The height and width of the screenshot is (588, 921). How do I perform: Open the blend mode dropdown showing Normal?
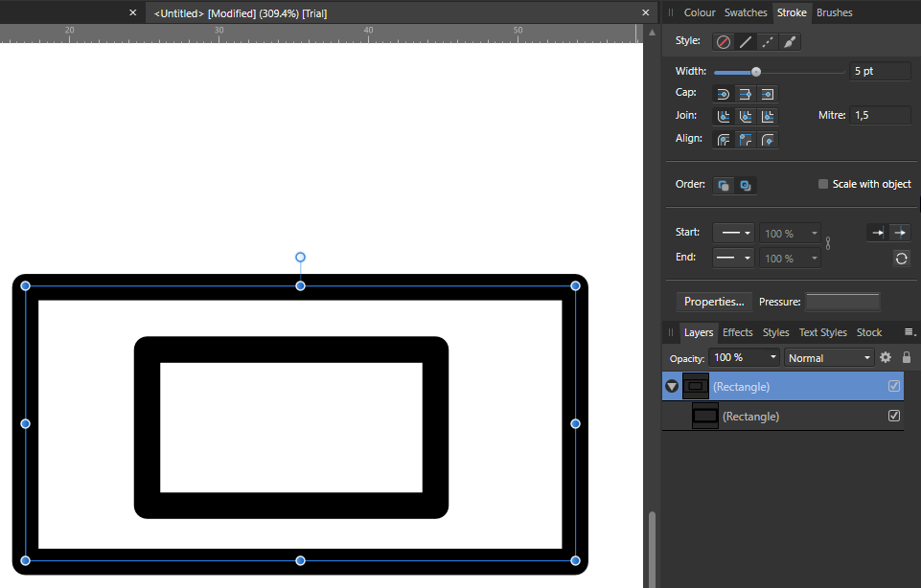click(829, 357)
